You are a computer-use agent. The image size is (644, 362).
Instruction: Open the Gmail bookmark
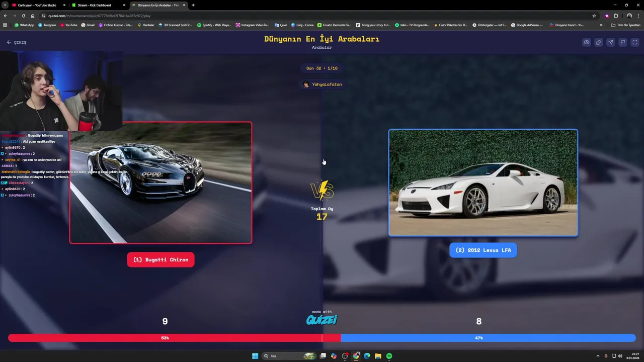[x=88, y=25]
